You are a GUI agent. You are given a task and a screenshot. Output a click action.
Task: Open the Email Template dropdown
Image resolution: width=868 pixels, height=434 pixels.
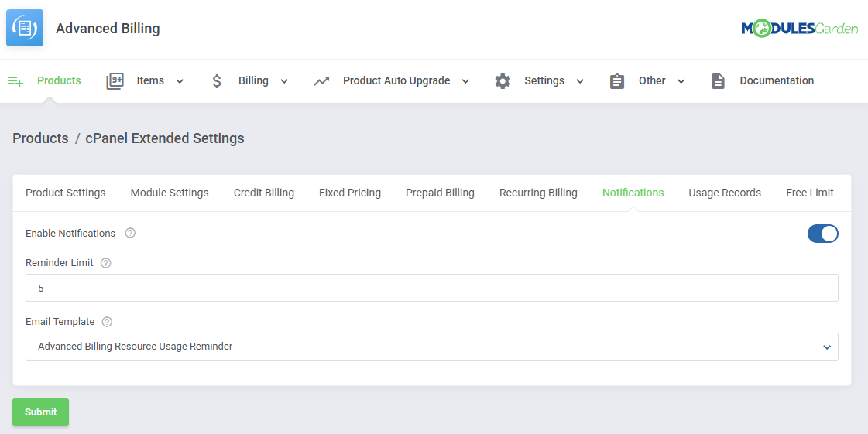click(x=432, y=347)
